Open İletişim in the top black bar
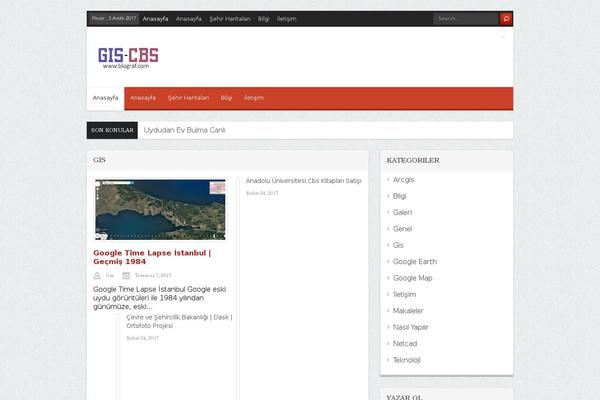The height and width of the screenshot is (400, 600). [287, 19]
